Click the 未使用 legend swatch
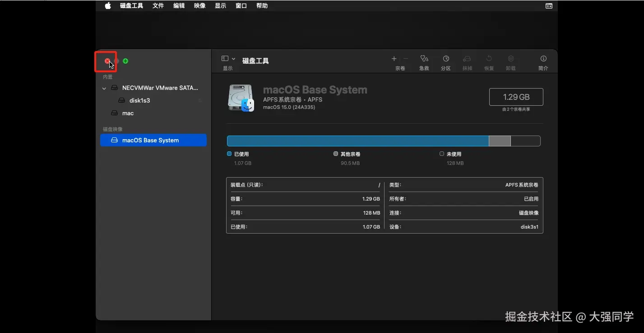This screenshot has height=333, width=644. click(x=442, y=154)
